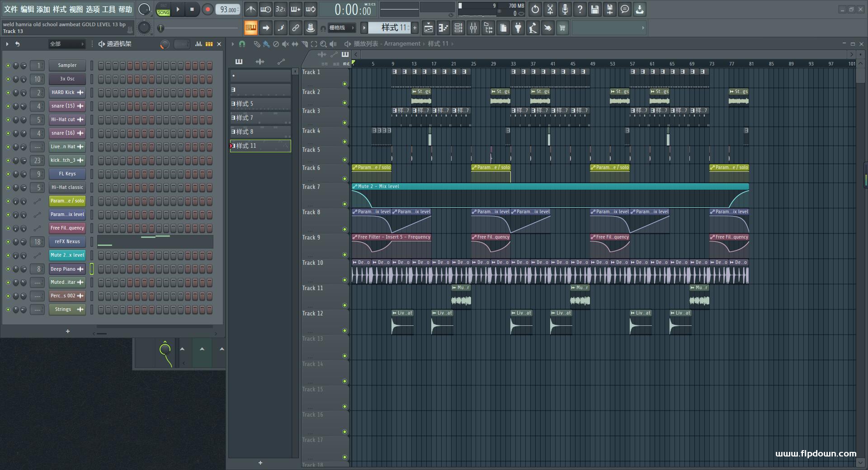868x470 pixels.
Task: Select the playlist slice tool
Action: coord(304,44)
